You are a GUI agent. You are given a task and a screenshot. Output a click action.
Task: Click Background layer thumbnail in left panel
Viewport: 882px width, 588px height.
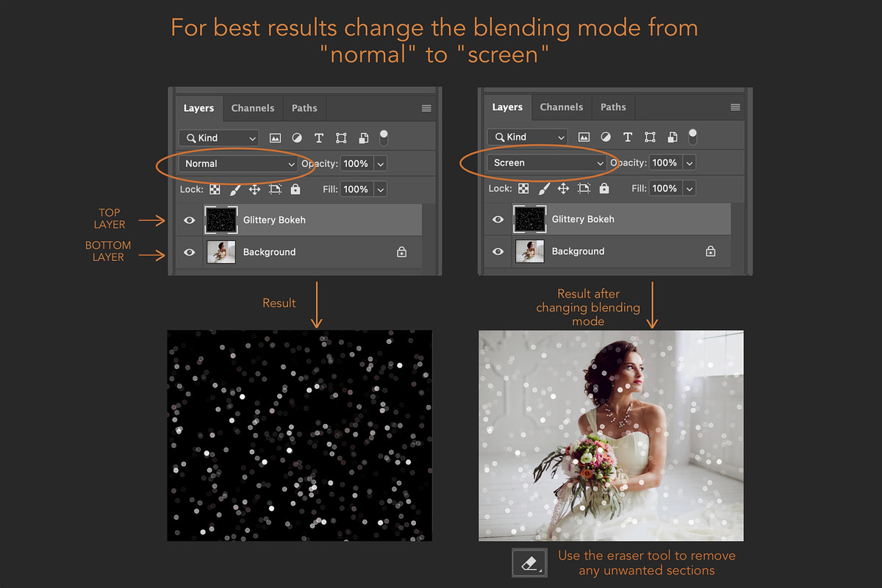221,252
